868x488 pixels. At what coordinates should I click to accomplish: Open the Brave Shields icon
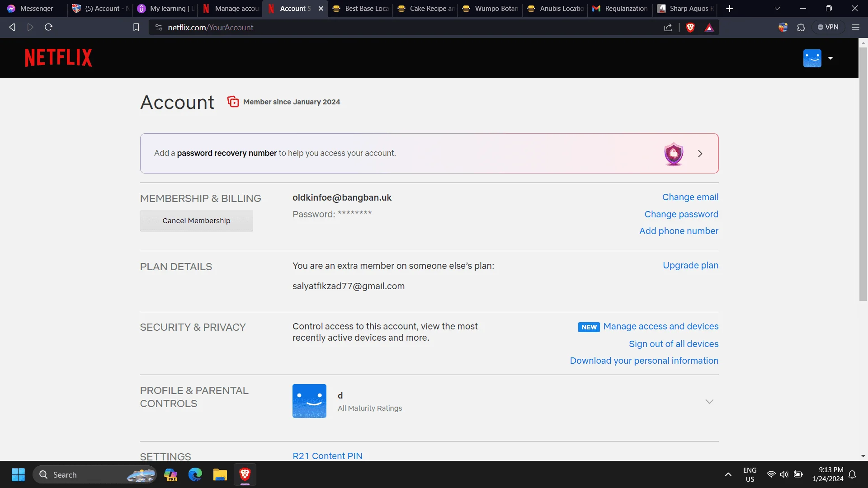click(x=690, y=28)
